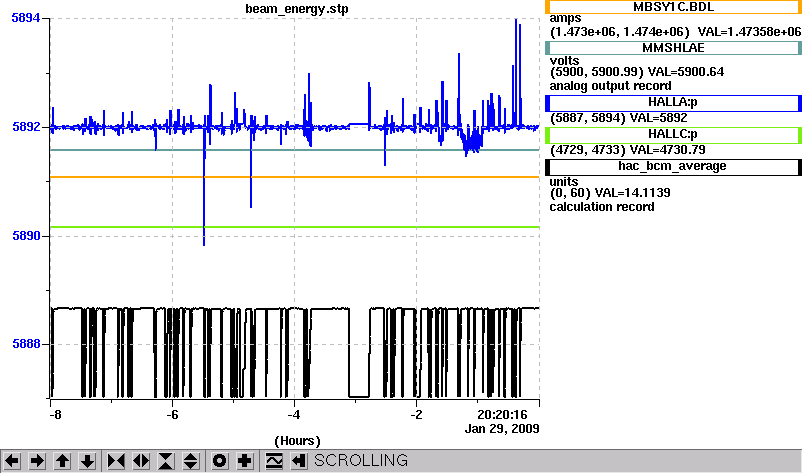Click the -2 hours axis label
The width and height of the screenshot is (802, 473).
point(416,415)
